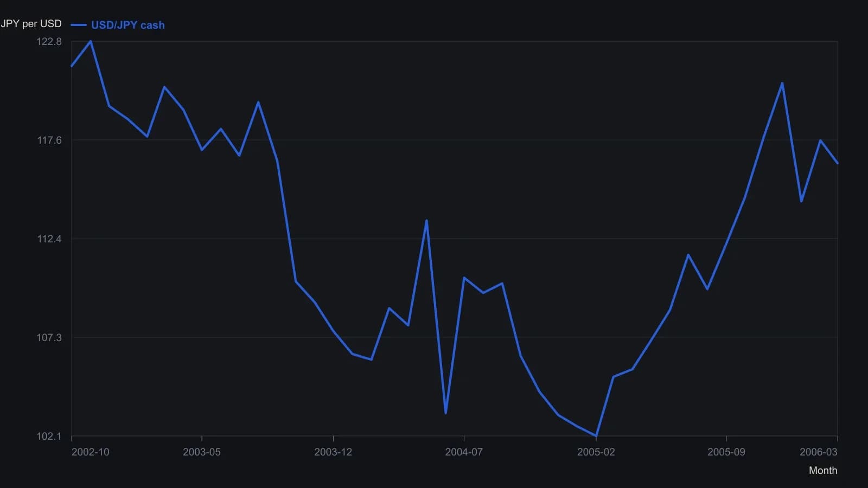
Task: Click y-axis label 122.8
Action: pos(49,42)
